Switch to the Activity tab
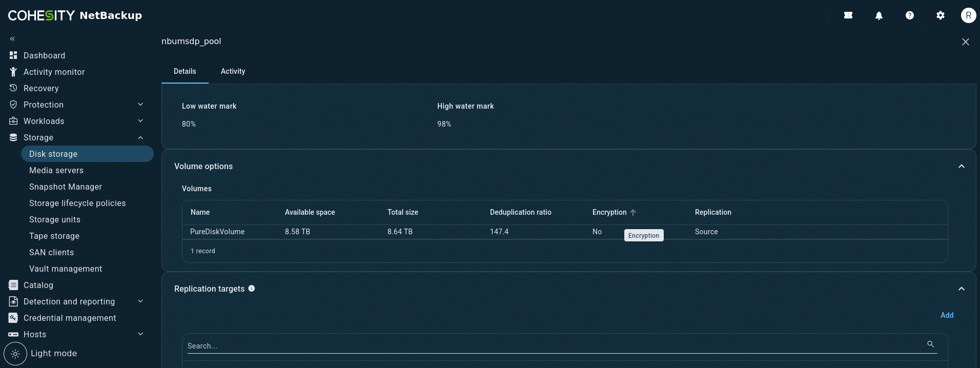Viewport: 980px width, 368px height. (233, 71)
